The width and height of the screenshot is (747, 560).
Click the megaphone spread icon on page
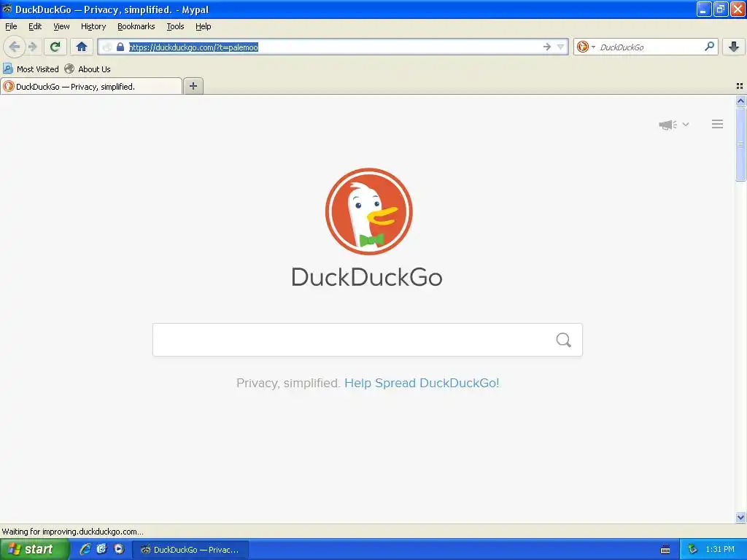tap(668, 125)
